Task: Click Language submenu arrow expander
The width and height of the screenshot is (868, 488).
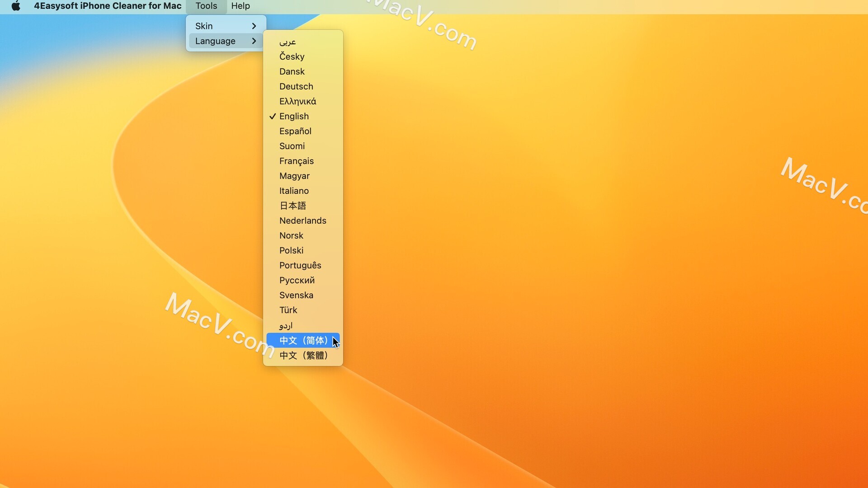Action: [x=253, y=41]
